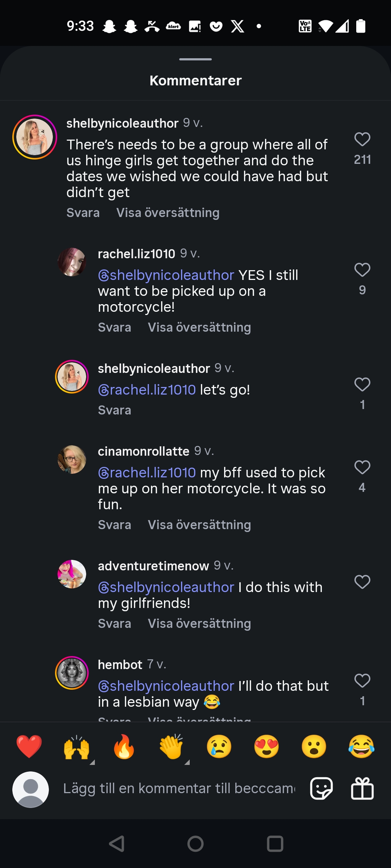Like shelbynicoleauthor's top comment with the heart
391x868 pixels.
[362, 140]
